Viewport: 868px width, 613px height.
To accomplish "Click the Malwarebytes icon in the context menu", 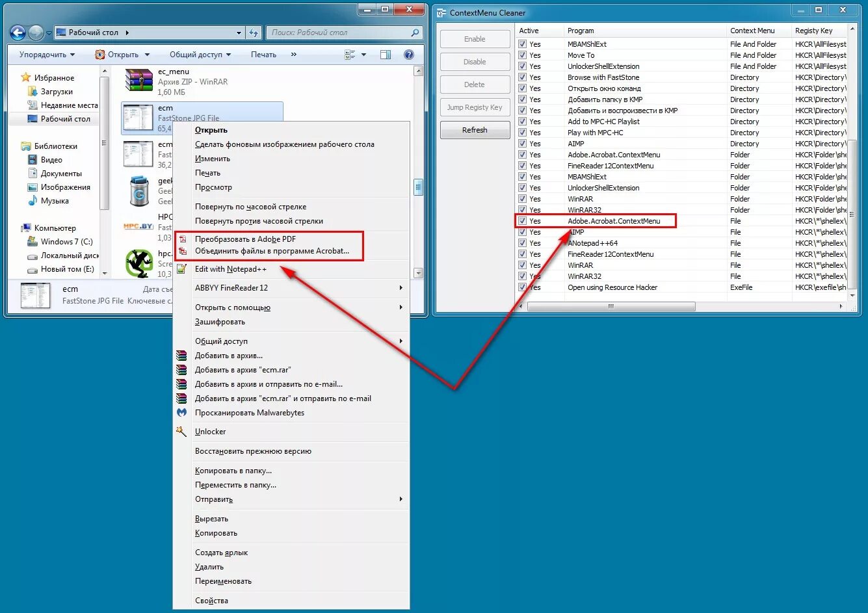I will pyautogui.click(x=182, y=413).
